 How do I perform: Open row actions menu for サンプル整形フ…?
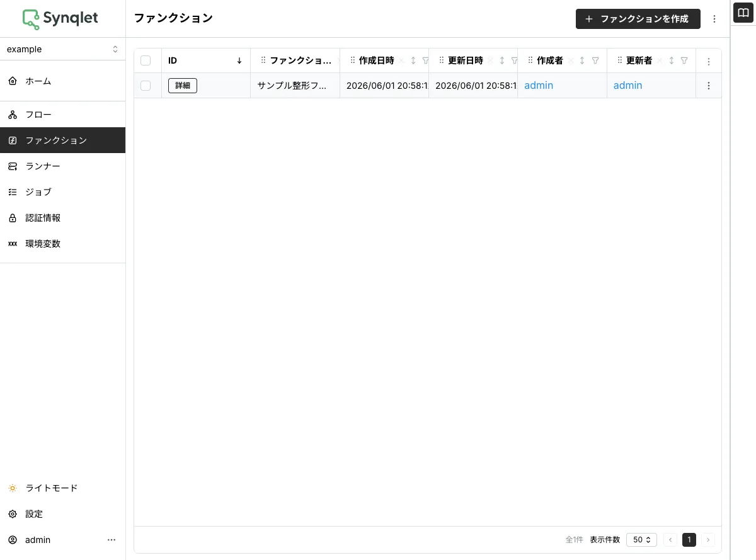pos(709,86)
